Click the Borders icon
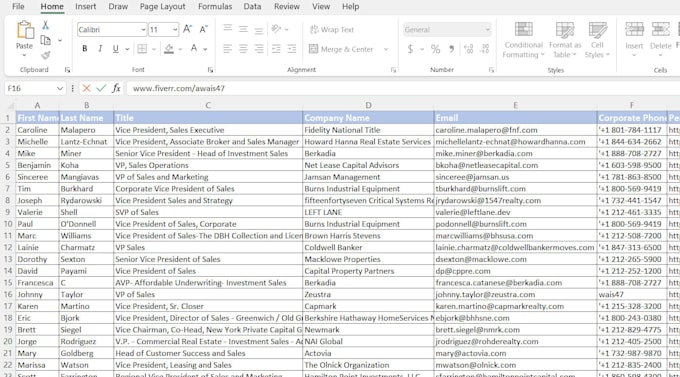The width and height of the screenshot is (680, 377). pyautogui.click(x=142, y=49)
